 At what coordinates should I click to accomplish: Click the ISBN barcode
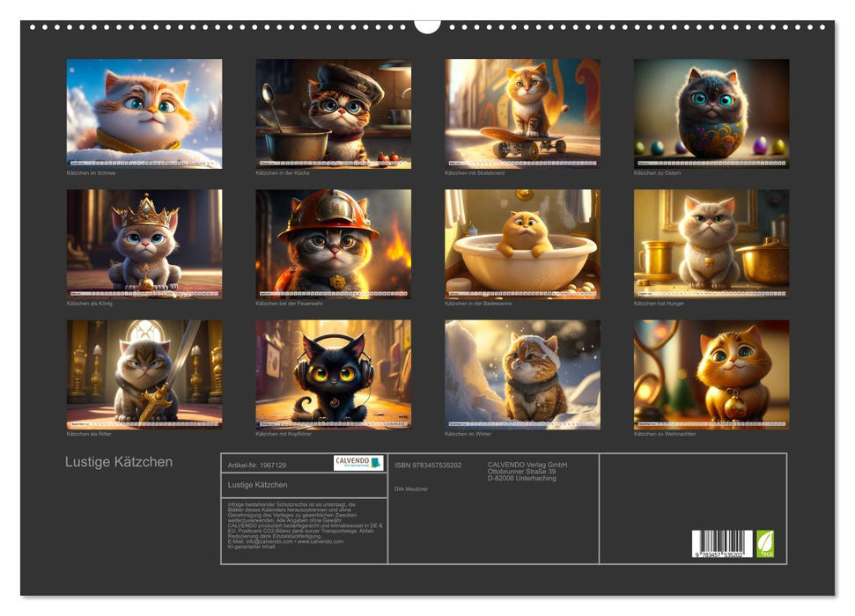(722, 545)
